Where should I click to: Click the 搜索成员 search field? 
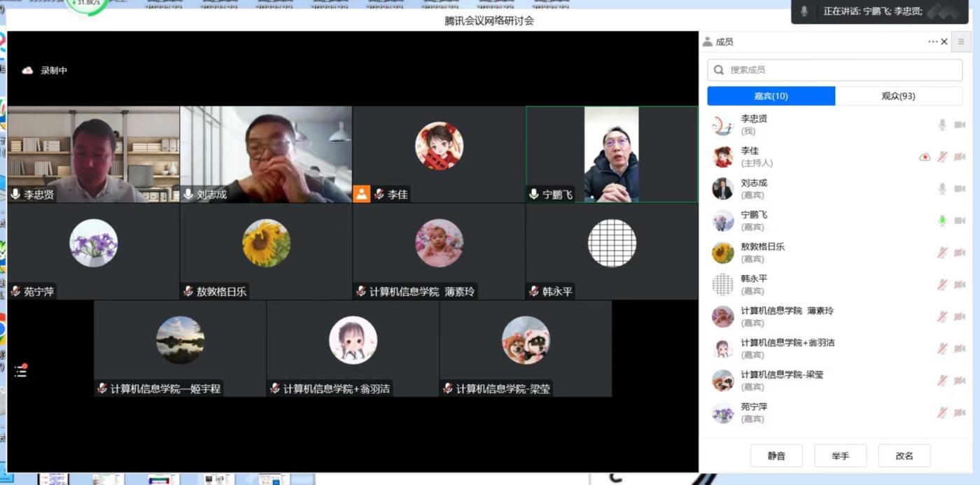(834, 70)
